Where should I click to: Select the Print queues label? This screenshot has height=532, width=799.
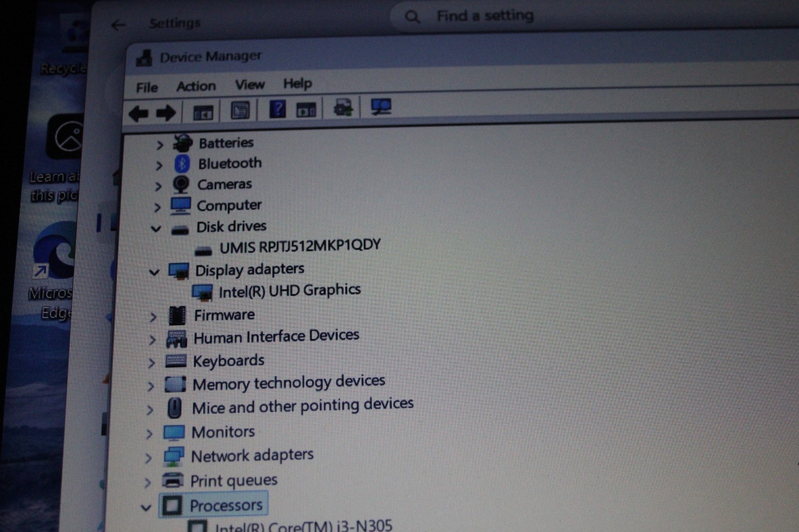click(x=233, y=481)
